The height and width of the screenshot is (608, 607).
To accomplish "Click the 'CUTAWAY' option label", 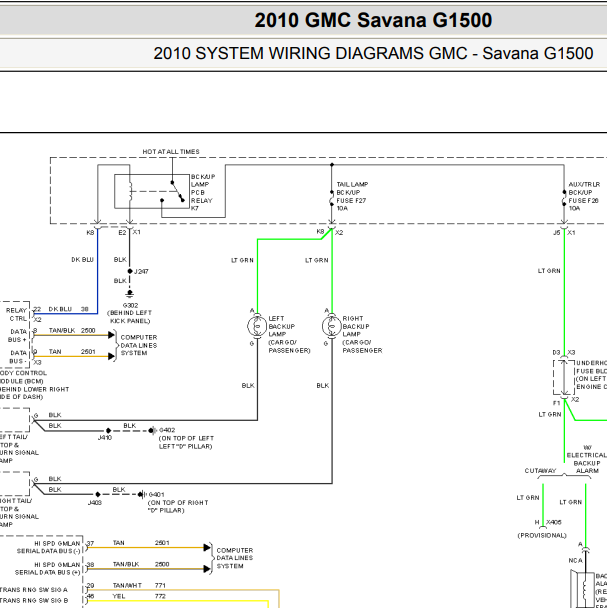I will [x=540, y=471].
